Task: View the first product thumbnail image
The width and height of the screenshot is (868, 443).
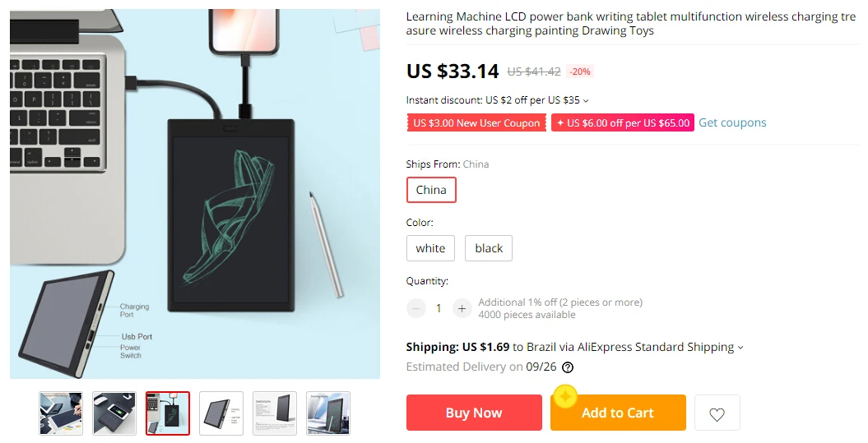Action: pyautogui.click(x=61, y=413)
